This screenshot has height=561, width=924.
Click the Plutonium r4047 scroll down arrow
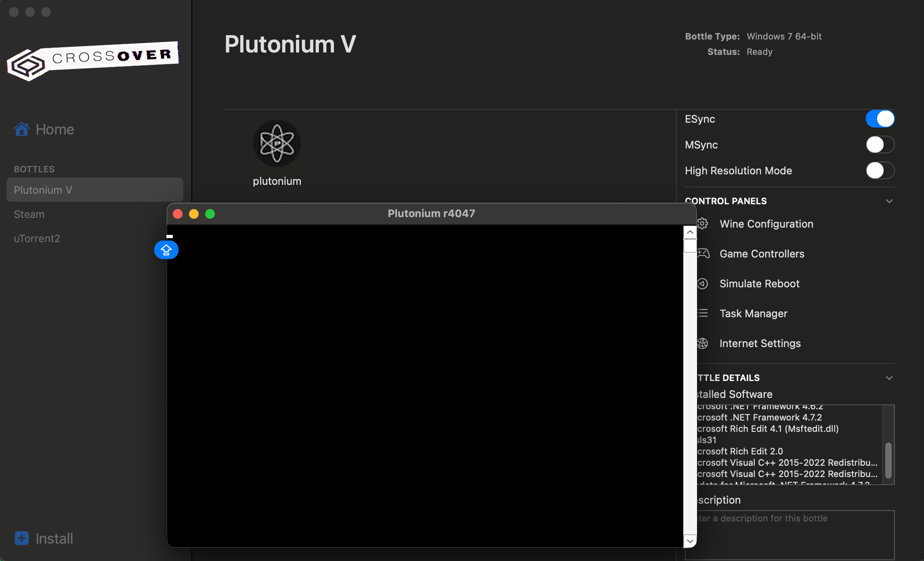pos(690,541)
